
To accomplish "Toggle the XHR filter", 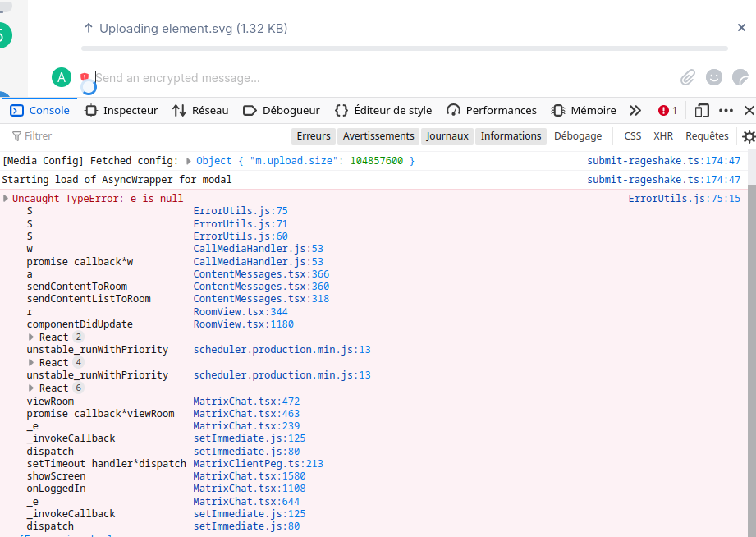I will click(663, 136).
